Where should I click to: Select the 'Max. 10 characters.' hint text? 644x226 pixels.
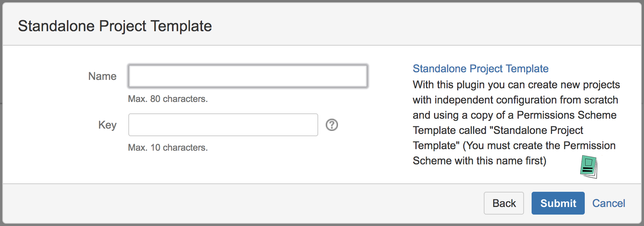(167, 148)
